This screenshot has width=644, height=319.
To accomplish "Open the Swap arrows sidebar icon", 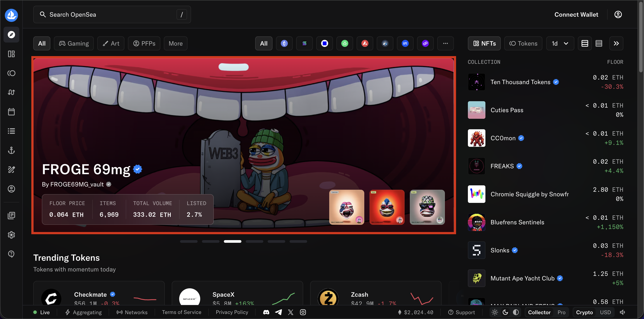I will [11, 92].
